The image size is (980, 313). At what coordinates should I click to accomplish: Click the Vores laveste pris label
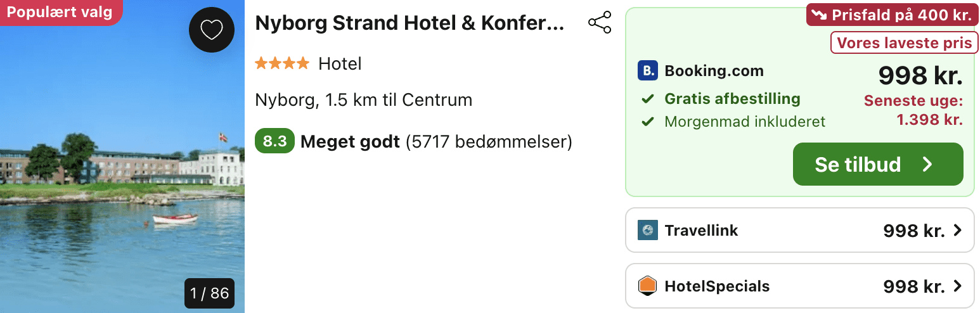tap(905, 43)
